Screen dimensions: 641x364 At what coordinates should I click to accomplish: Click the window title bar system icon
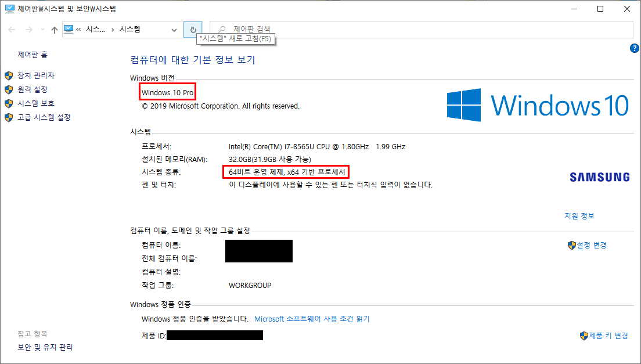pos(9,9)
